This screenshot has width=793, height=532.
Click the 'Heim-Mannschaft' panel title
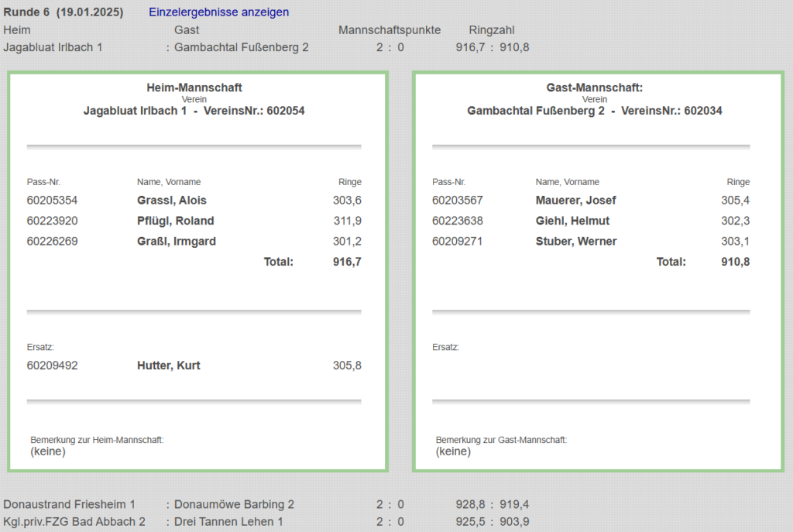click(x=194, y=88)
